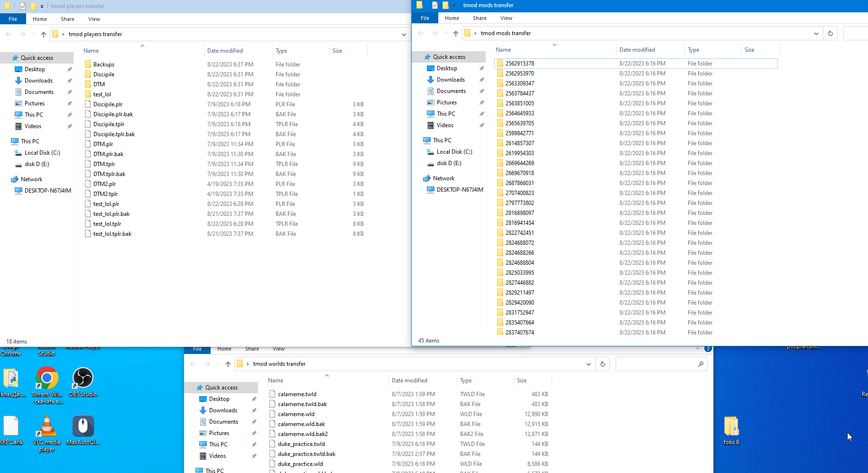Select the fobs B desktop folder

coord(731,430)
